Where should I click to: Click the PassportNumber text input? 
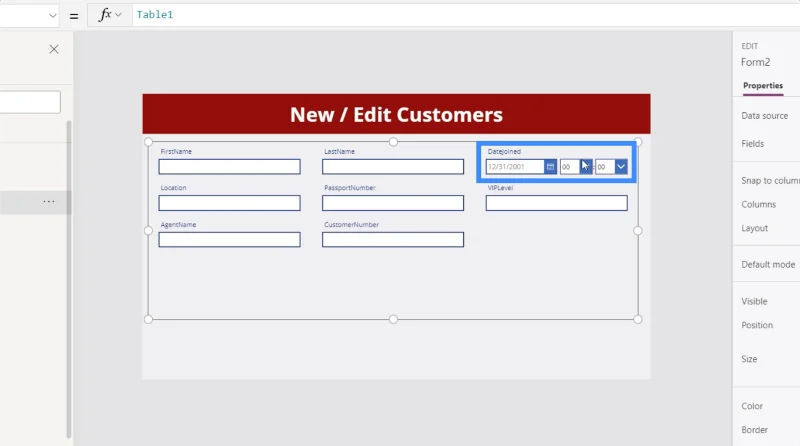coord(393,203)
